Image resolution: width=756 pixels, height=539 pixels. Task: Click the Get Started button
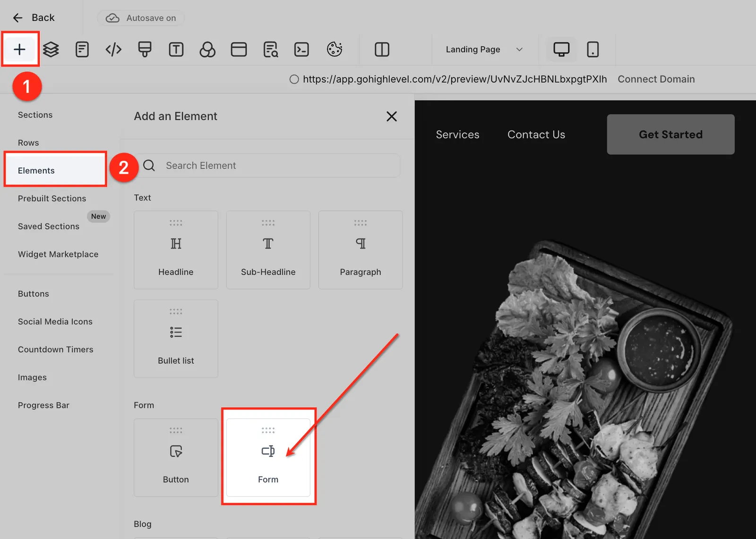coord(670,134)
